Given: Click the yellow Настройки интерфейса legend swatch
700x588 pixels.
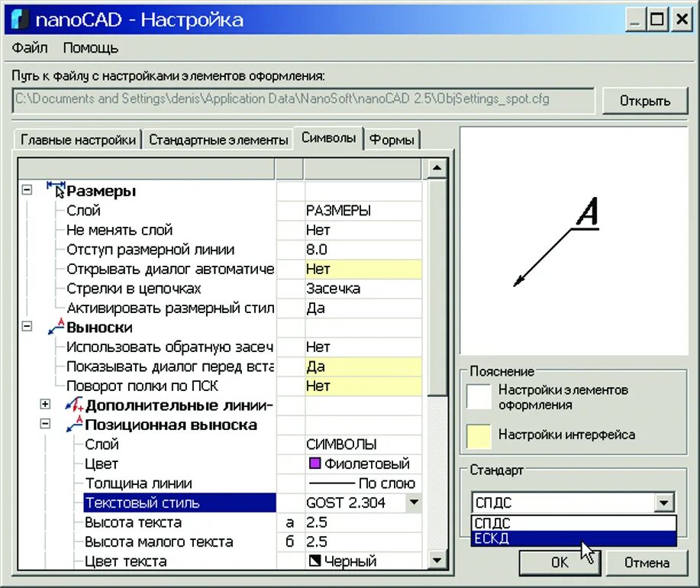Looking at the screenshot, I should click(x=479, y=436).
